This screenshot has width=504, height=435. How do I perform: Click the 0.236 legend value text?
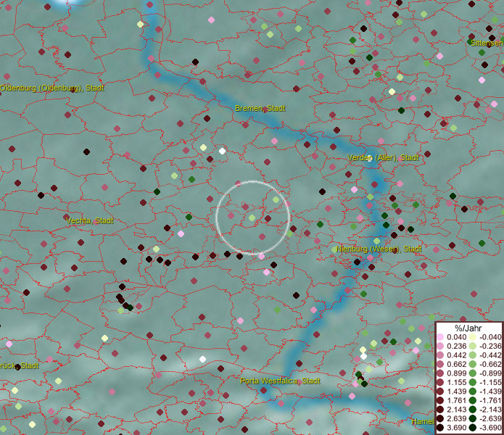coord(456,346)
